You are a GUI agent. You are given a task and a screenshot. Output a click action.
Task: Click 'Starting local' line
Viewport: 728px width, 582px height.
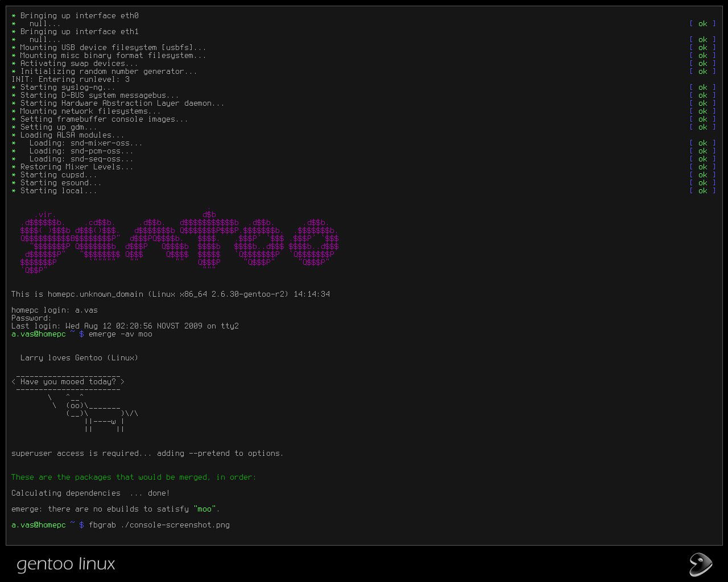(x=55, y=191)
